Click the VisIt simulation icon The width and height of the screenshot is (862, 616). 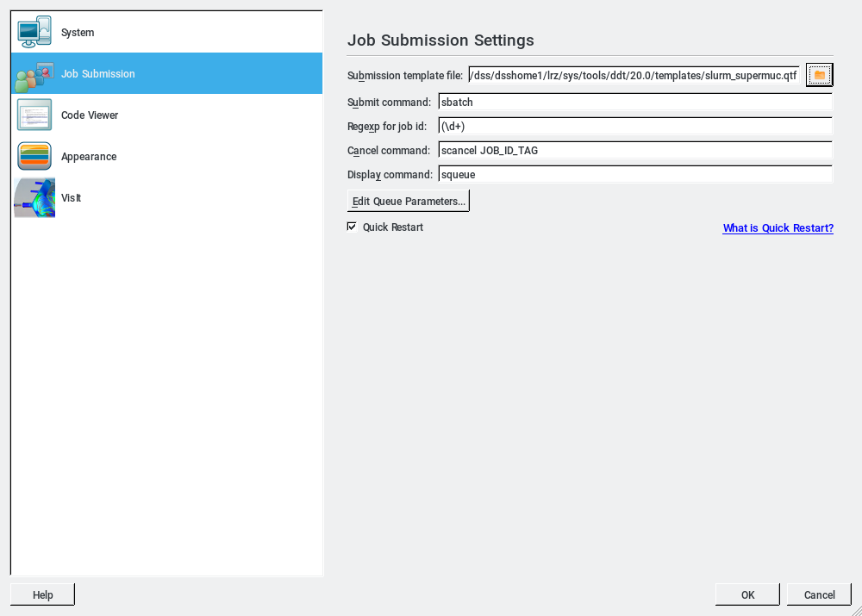tap(34, 198)
